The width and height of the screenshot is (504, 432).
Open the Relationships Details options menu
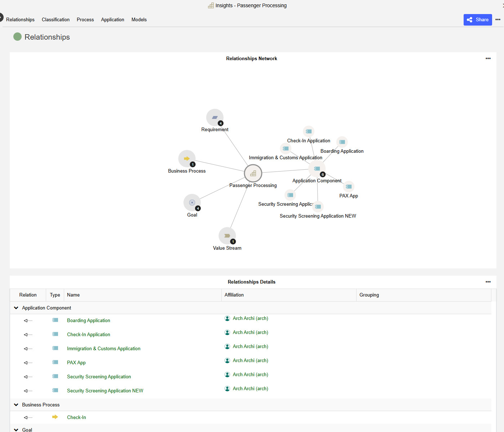(x=488, y=282)
